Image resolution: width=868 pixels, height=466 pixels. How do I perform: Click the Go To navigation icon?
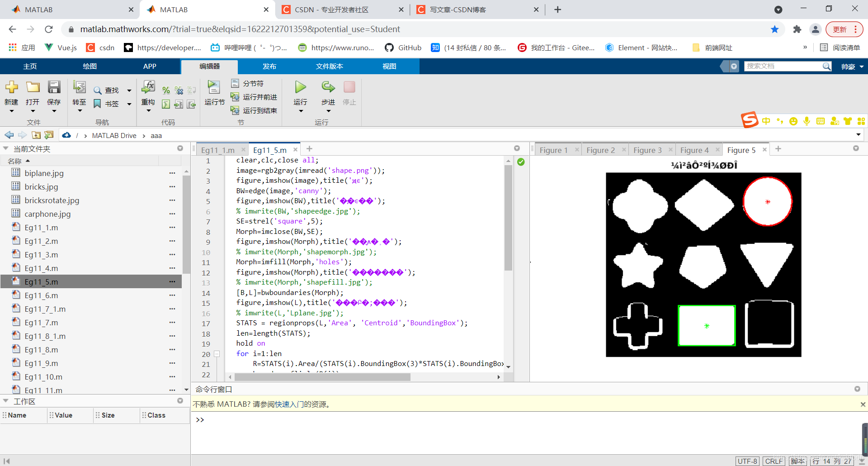80,87
